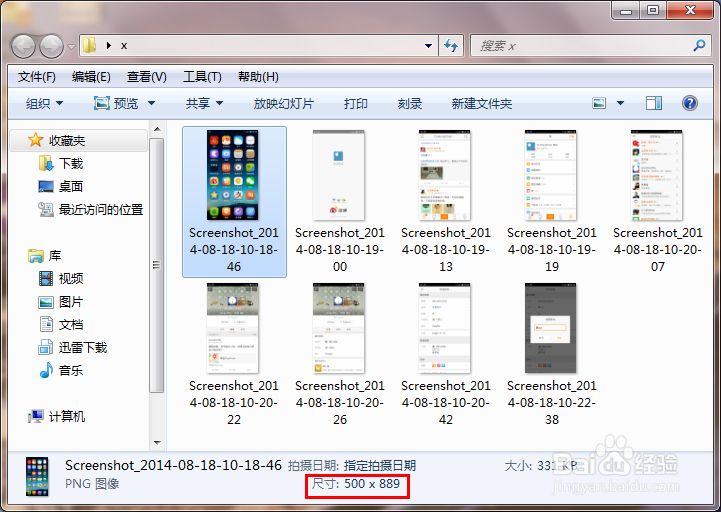Open the 共享 dropdown
The image size is (721, 512).
(204, 104)
